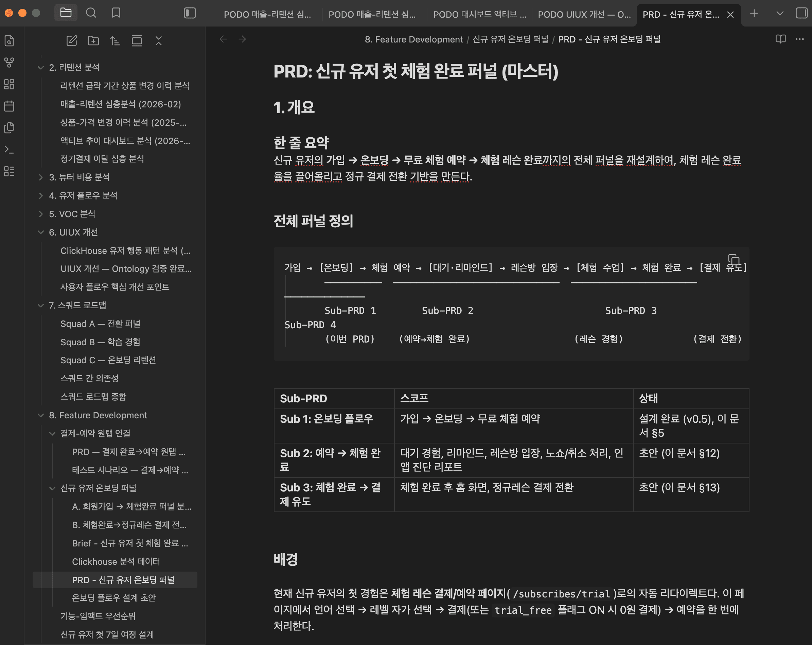Create a new folder icon

pos(93,40)
